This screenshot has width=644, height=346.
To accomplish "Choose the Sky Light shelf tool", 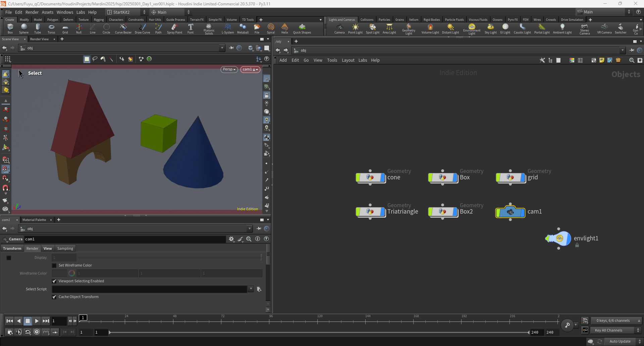I will (490, 29).
